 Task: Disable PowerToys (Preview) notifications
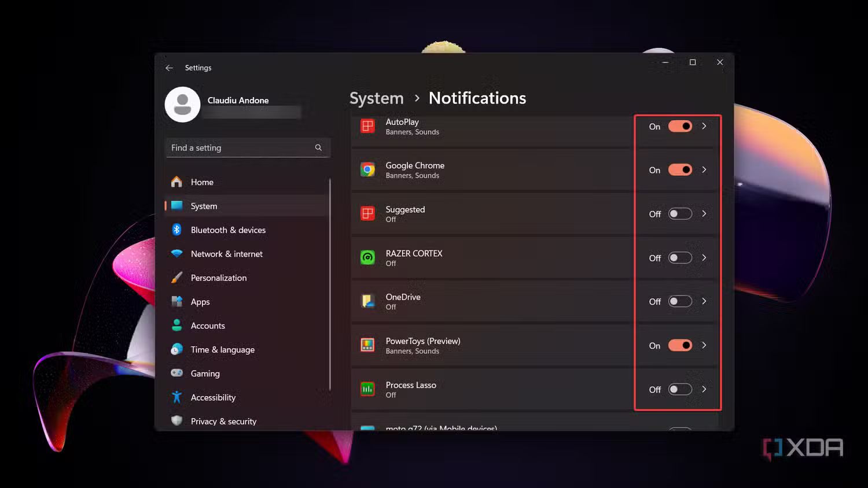click(x=681, y=345)
